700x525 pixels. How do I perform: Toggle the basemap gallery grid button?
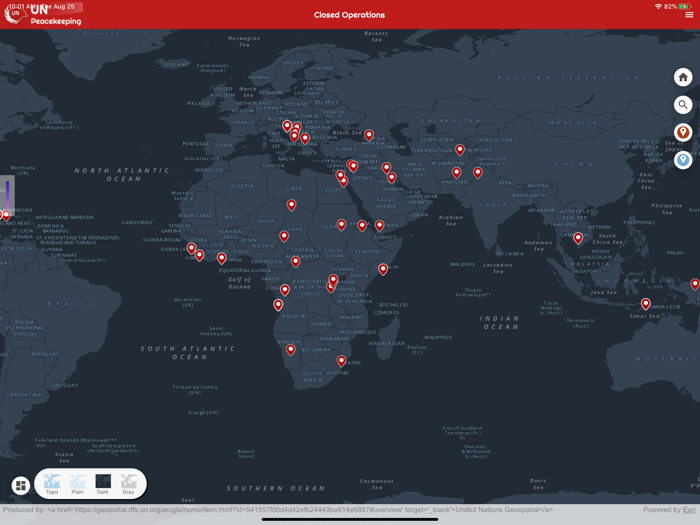click(x=21, y=485)
